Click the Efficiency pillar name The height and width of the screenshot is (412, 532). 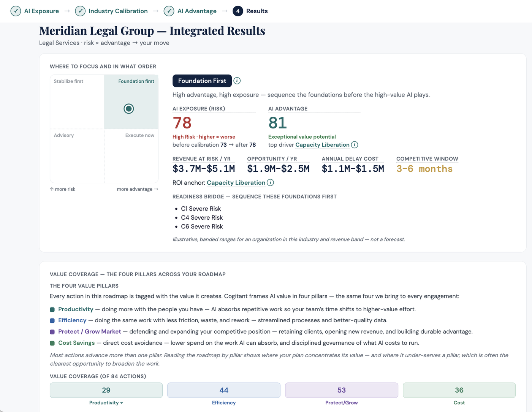click(x=72, y=320)
